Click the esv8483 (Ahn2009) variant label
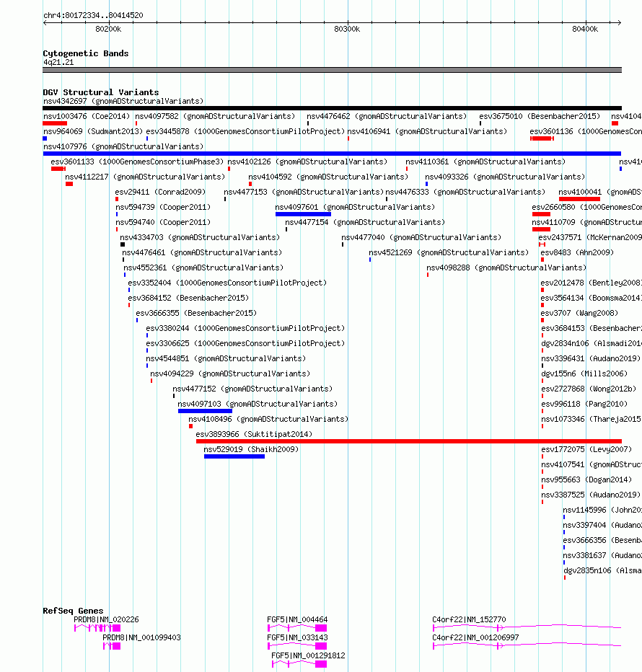This screenshot has width=642, height=672. 577,252
